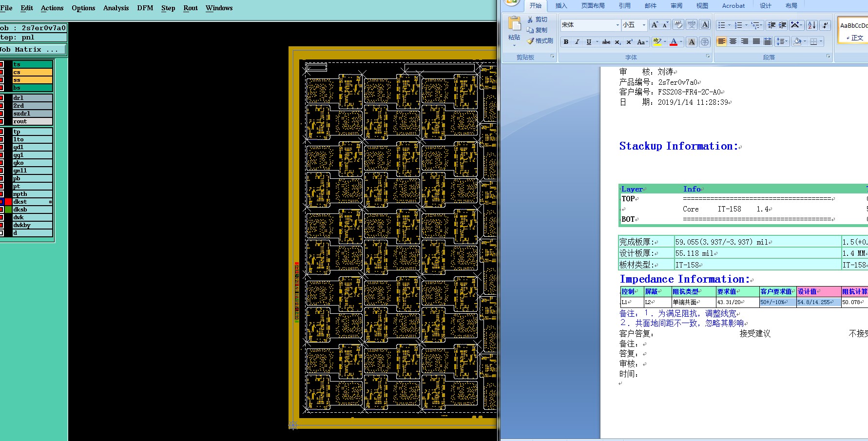Click the Sort A-Z icon

click(x=812, y=25)
